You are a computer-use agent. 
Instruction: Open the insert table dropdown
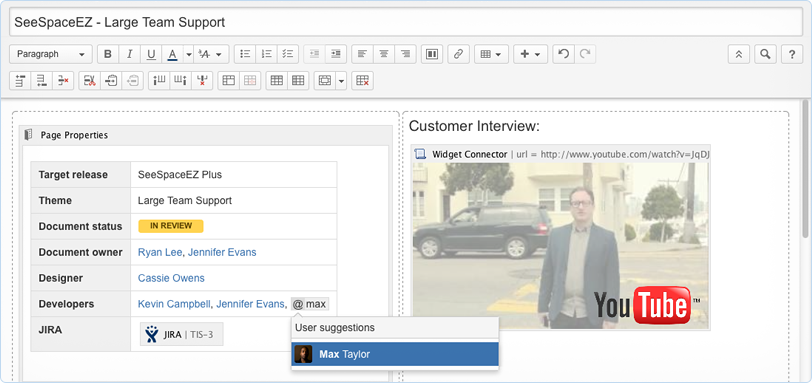click(x=491, y=54)
